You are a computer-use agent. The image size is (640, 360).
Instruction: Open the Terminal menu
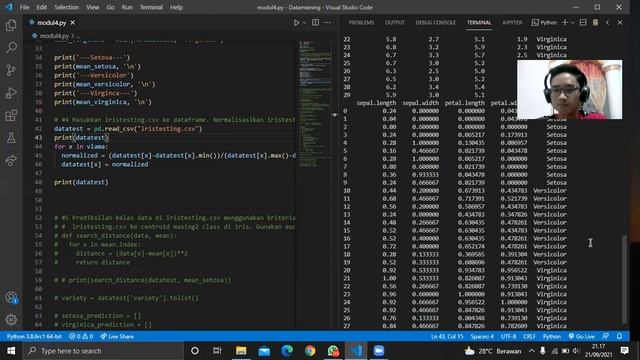tap(151, 7)
